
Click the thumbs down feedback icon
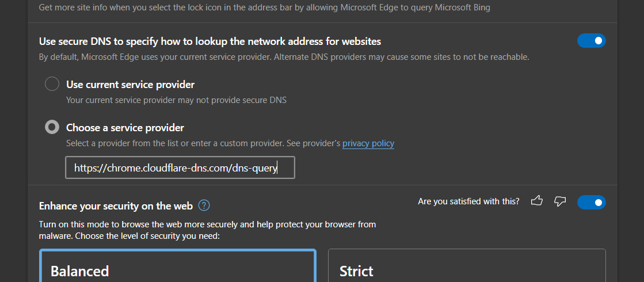pyautogui.click(x=559, y=201)
